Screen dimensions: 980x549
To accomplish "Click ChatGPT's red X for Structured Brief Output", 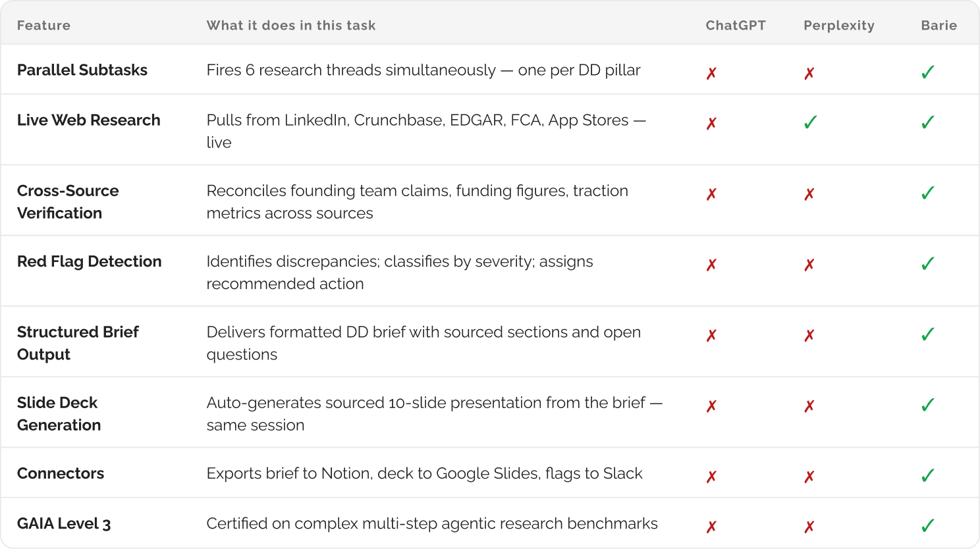I will [711, 336].
